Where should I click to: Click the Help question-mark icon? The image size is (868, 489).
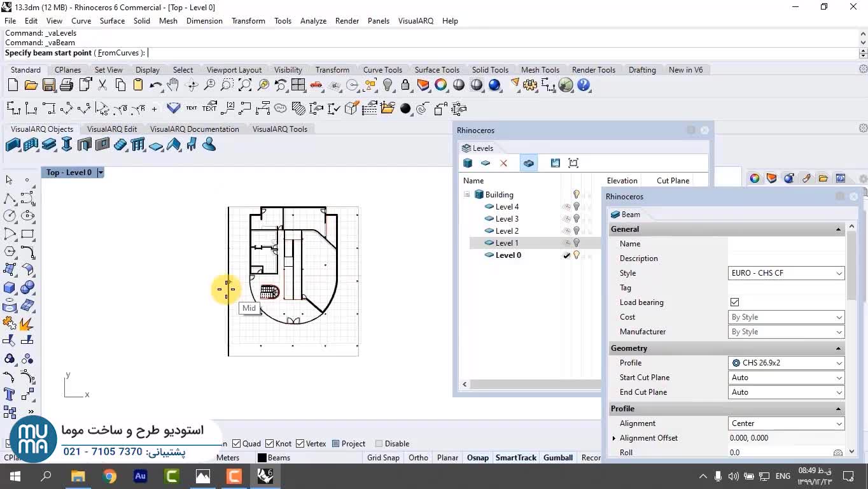click(584, 85)
